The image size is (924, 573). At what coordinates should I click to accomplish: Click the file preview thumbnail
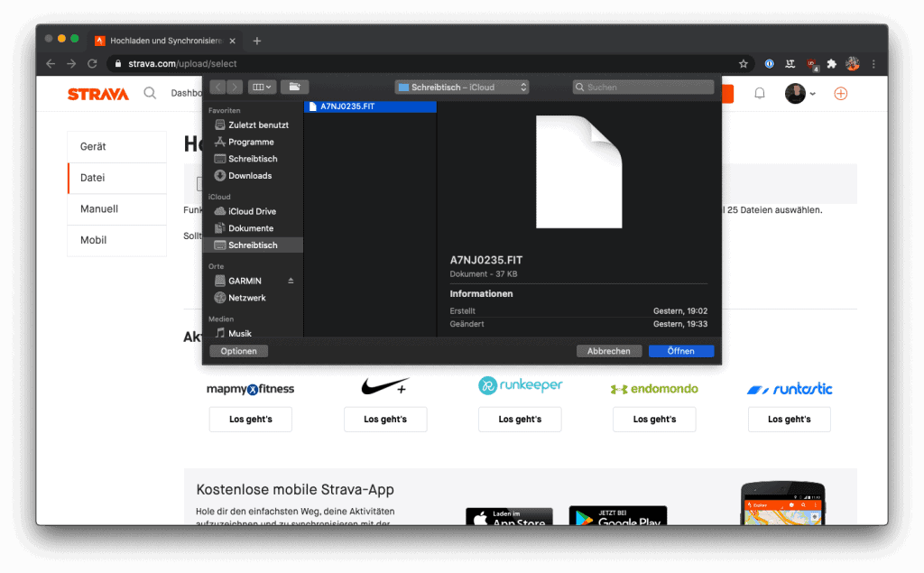point(578,171)
